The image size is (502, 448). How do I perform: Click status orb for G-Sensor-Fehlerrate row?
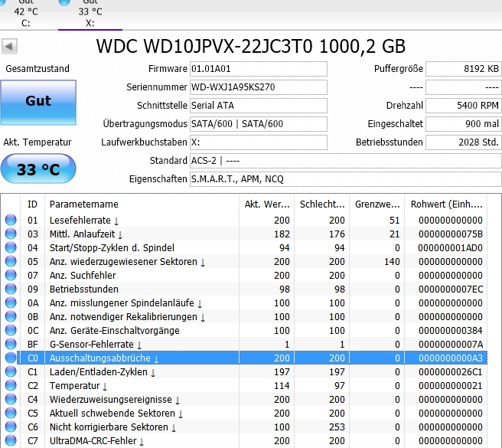click(x=11, y=344)
